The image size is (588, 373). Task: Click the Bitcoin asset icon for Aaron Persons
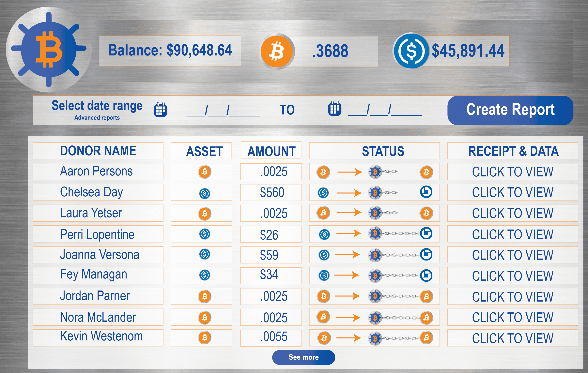coord(204,172)
